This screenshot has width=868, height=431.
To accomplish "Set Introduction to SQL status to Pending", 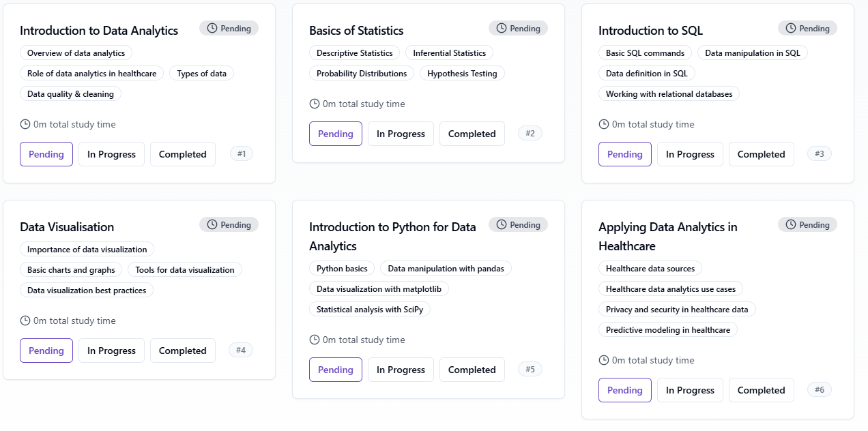I will [624, 154].
